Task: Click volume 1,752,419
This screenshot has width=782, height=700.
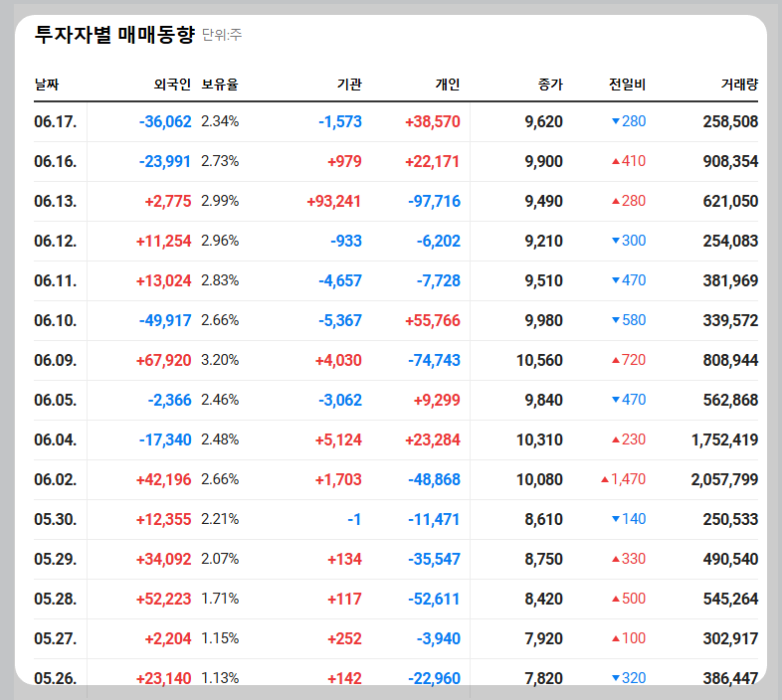Action: pos(724,440)
